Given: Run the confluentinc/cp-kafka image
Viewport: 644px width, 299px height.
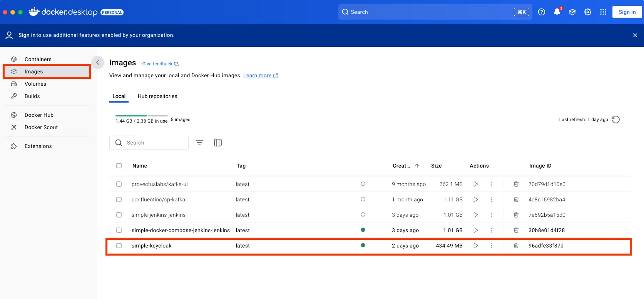Looking at the screenshot, I should click(476, 199).
